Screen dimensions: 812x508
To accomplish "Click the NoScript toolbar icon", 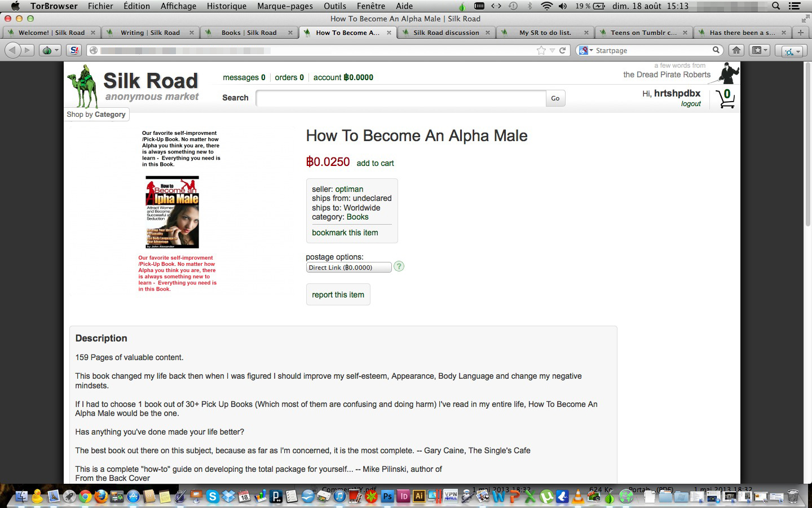I will click(x=74, y=50).
